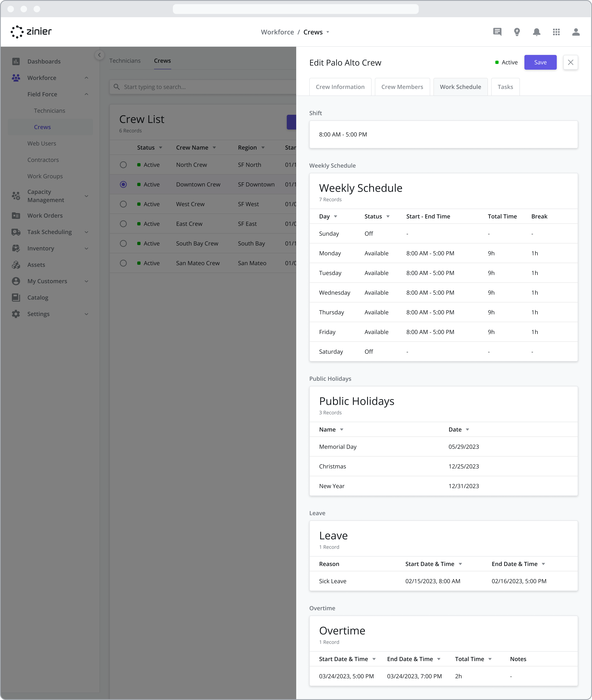
Task: Open Contractors in the sidebar
Action: pyautogui.click(x=43, y=160)
